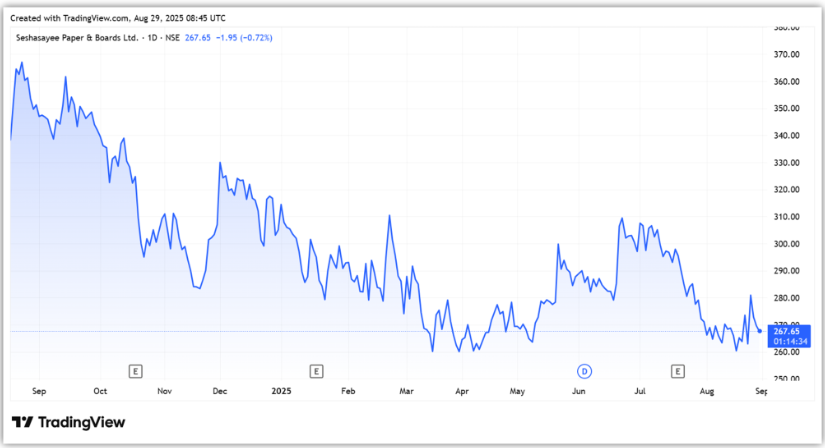Click the 370.00 level on the price scale

point(789,54)
